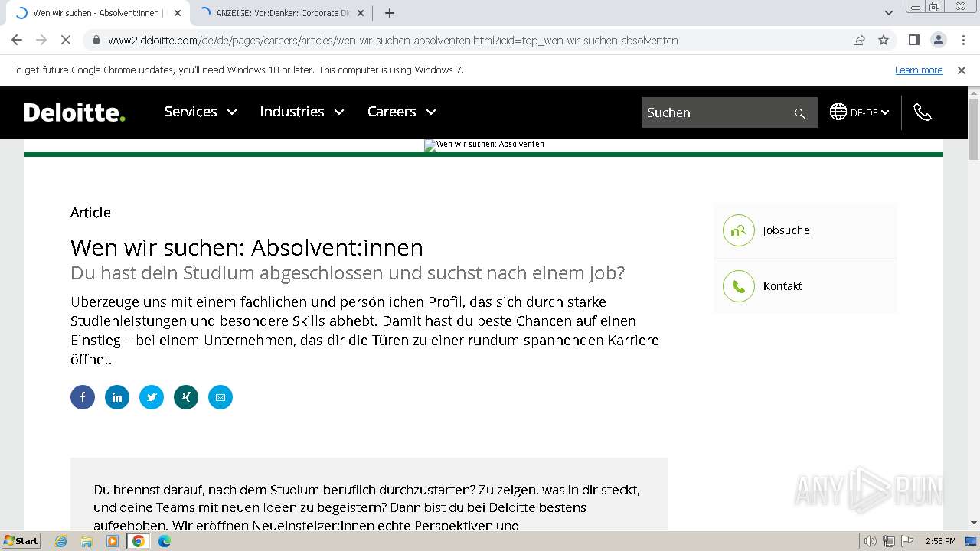The image size is (980, 551).
Task: Click the action center flag icon
Action: 906,541
